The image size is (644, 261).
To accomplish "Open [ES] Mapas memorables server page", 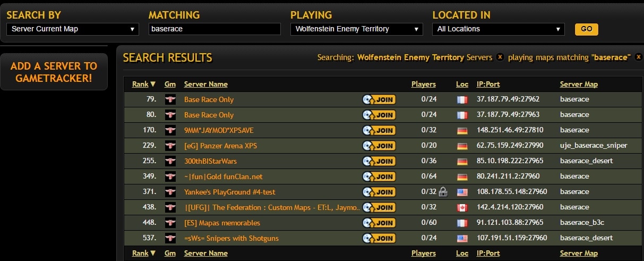I will [x=222, y=223].
